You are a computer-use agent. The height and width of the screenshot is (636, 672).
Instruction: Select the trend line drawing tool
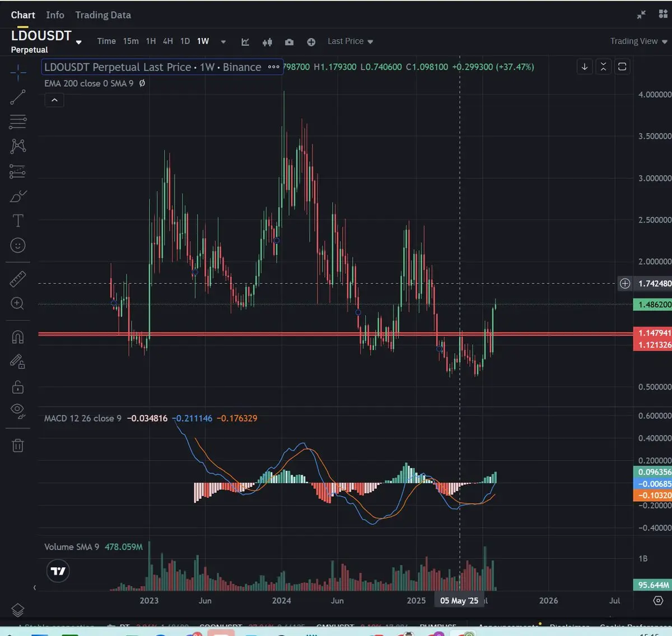pos(18,97)
